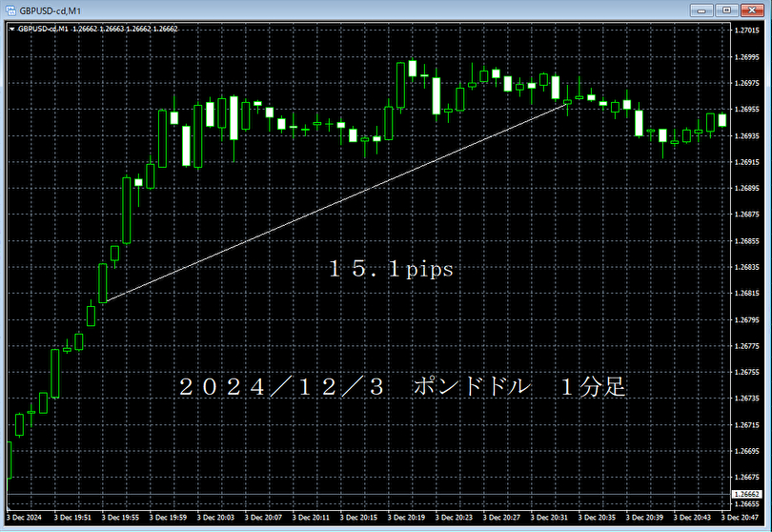
Task: Maximize the GBPUSD-cd,M1 chart window
Action: click(726, 10)
